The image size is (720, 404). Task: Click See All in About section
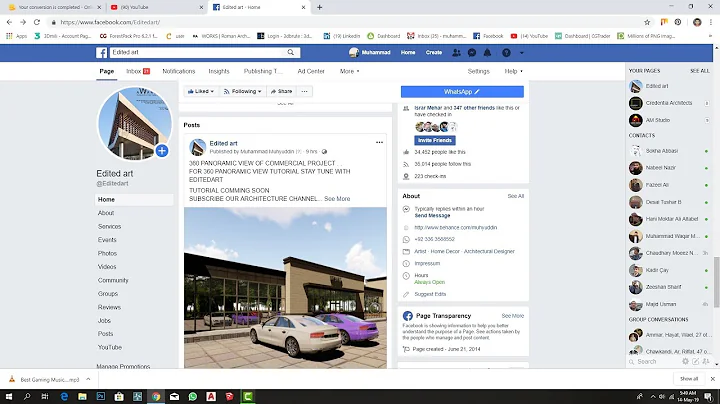pyautogui.click(x=516, y=196)
